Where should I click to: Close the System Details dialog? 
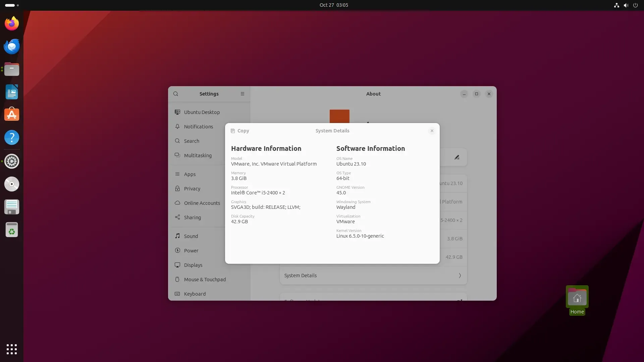point(432,131)
